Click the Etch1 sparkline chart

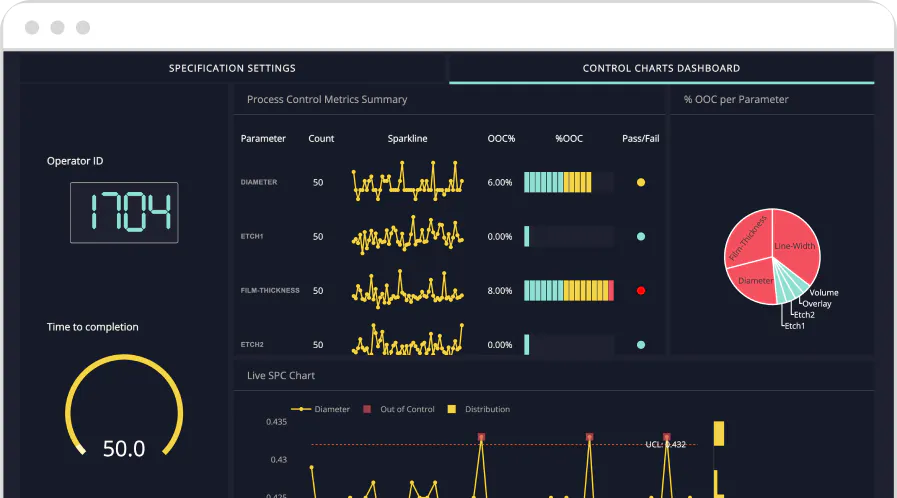407,234
